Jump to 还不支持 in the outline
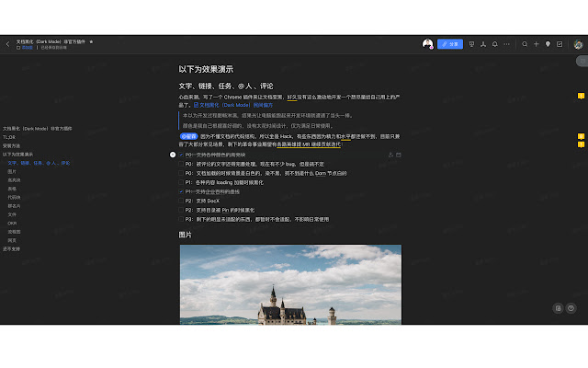The image size is (588, 368). [11, 249]
